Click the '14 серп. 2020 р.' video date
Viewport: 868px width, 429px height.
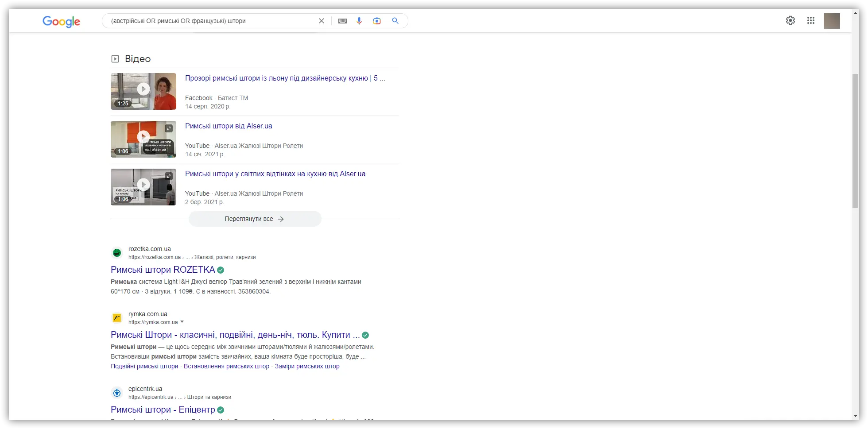(208, 106)
